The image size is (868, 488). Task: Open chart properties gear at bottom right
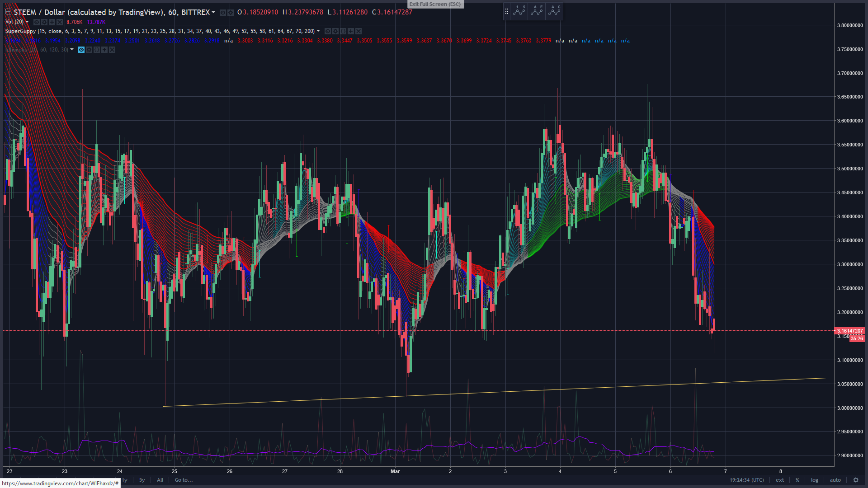(855, 480)
